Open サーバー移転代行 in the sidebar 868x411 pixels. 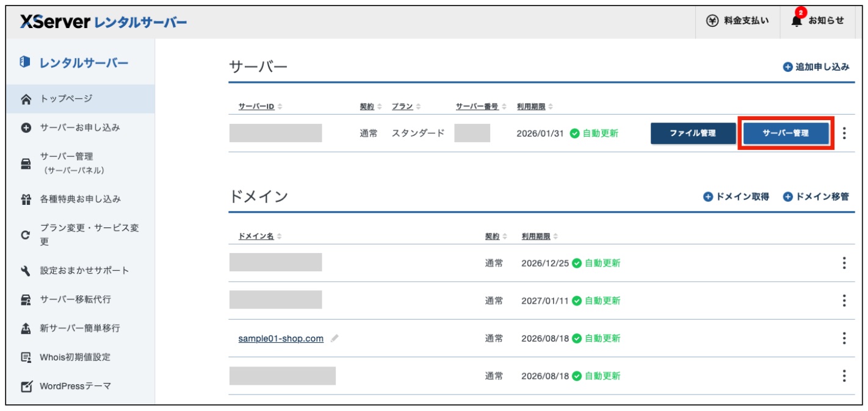point(75,299)
